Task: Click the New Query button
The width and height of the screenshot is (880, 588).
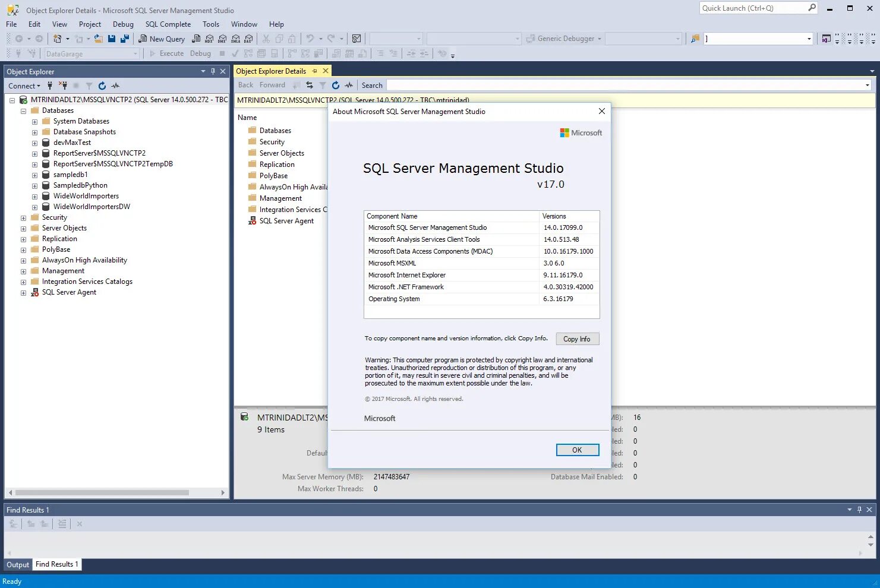Action: (162, 39)
